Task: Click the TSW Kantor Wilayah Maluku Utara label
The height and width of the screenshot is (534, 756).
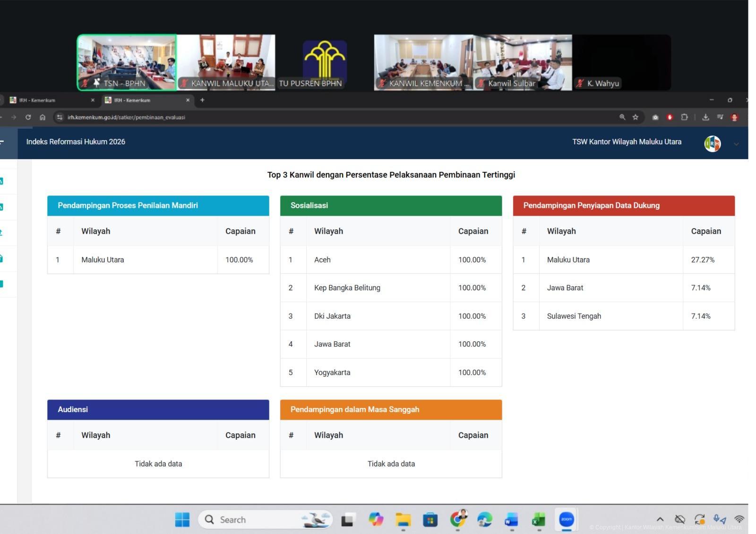Action: pyautogui.click(x=627, y=142)
